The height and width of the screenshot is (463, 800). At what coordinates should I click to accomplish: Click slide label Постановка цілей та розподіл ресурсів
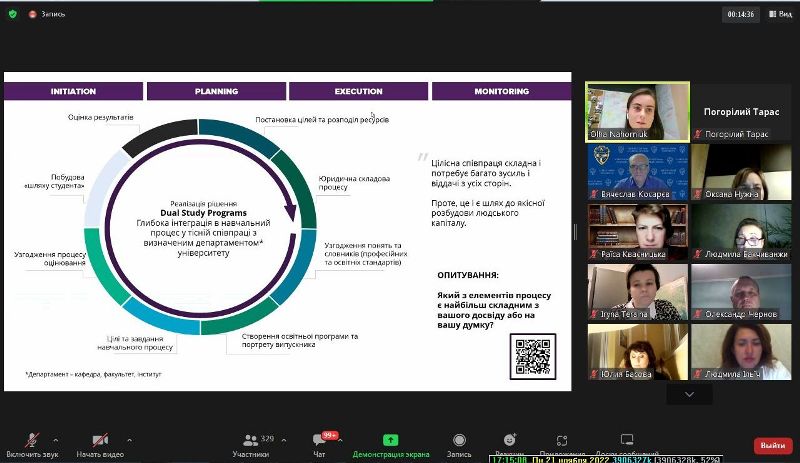pyautogui.click(x=322, y=119)
